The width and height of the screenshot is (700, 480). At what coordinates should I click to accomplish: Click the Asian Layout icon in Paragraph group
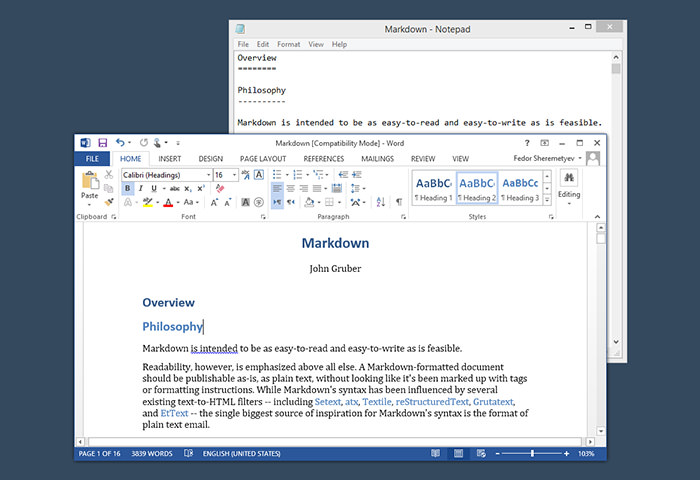355,202
